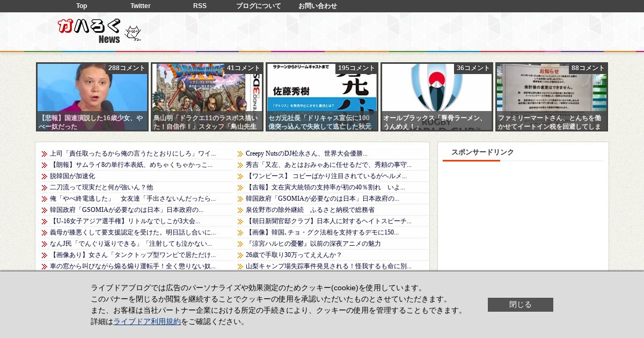Click the 195コメント badge
The width and height of the screenshot is (644, 338).
pos(356,68)
